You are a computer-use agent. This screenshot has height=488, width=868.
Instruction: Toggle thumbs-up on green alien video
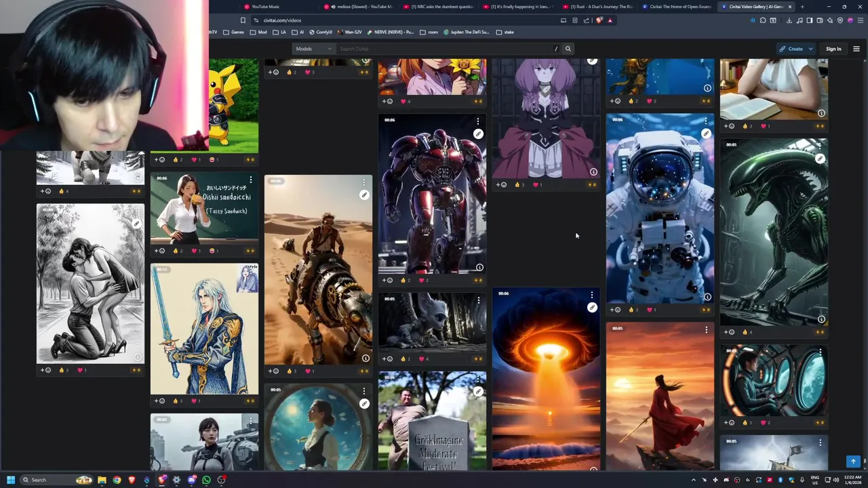[x=747, y=332]
